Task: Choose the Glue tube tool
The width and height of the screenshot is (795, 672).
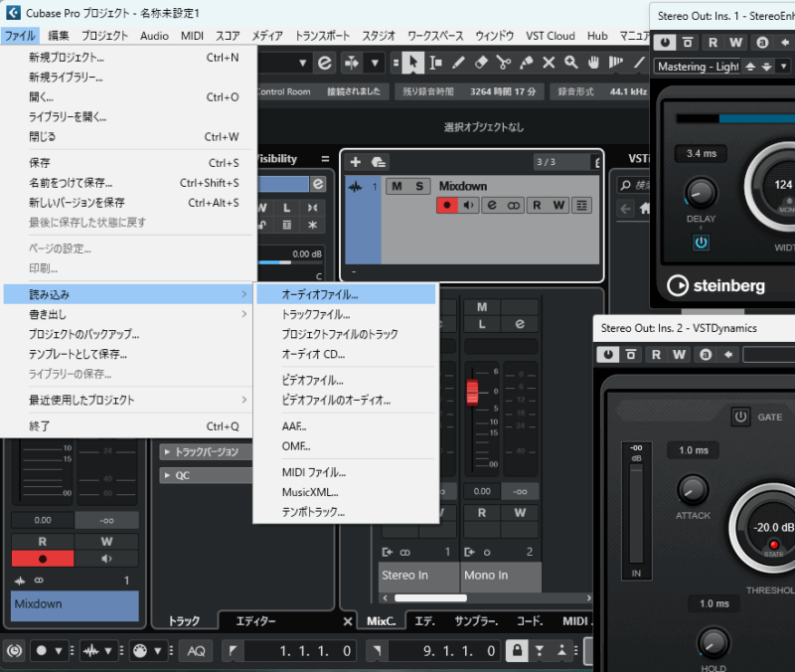Action: pyautogui.click(x=527, y=63)
